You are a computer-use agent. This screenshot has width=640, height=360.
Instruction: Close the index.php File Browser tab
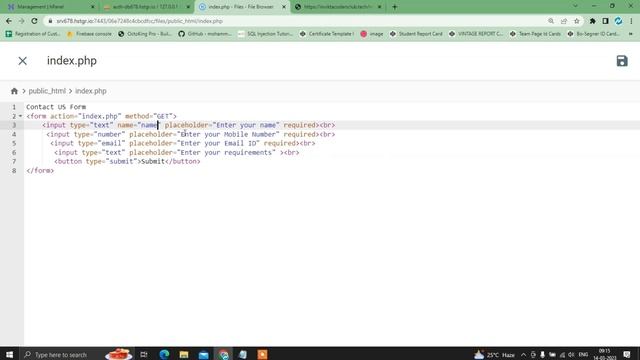point(284,7)
